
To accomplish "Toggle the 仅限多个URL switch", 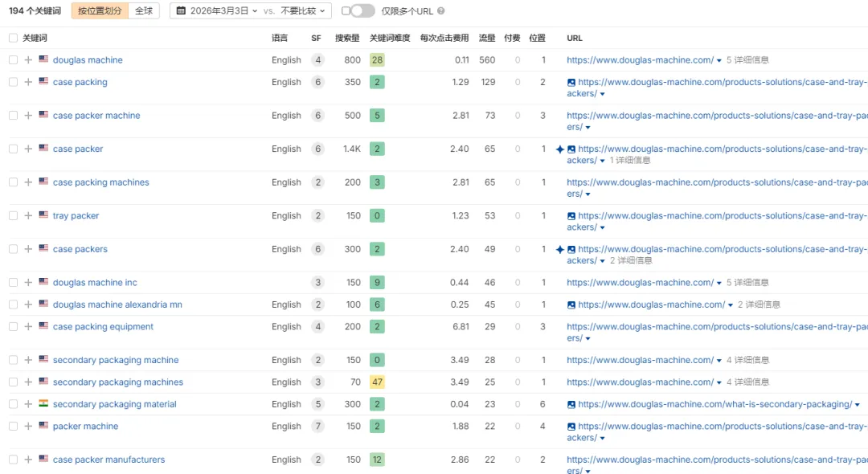I will pyautogui.click(x=362, y=10).
